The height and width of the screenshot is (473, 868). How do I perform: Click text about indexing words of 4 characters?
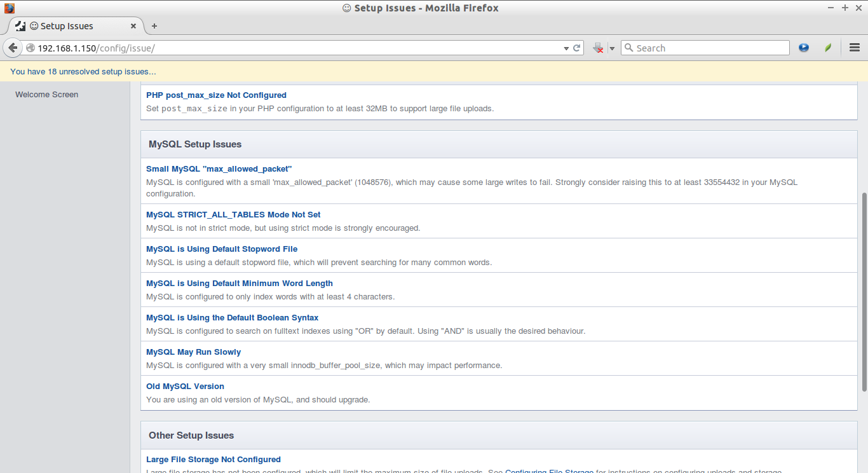pyautogui.click(x=270, y=297)
